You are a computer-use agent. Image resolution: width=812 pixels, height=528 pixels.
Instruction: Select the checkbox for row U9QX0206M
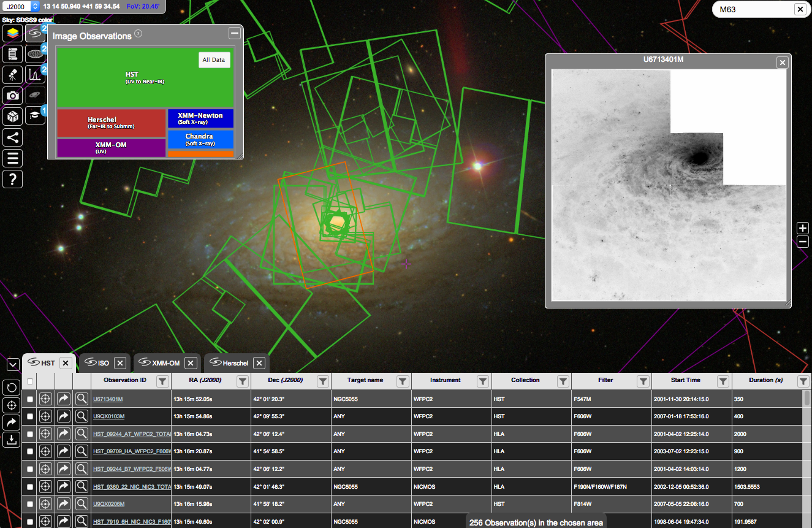[30, 504]
